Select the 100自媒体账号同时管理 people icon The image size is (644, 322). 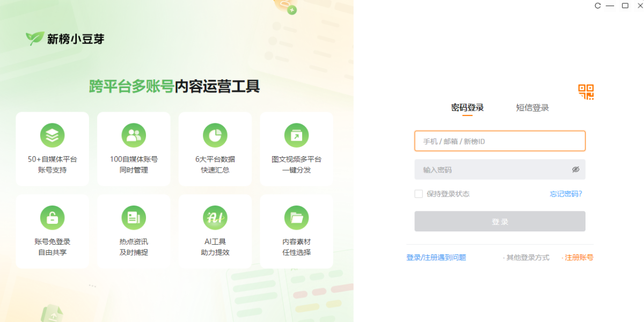pyautogui.click(x=134, y=135)
